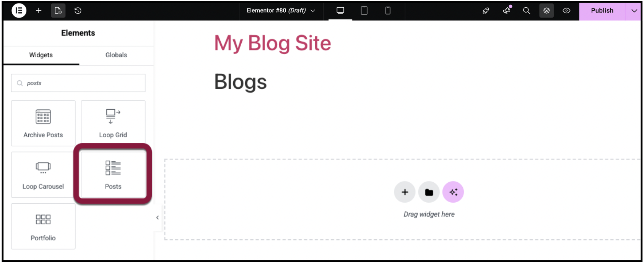
Task: Open the Finder search magnifier icon
Action: 527,11
